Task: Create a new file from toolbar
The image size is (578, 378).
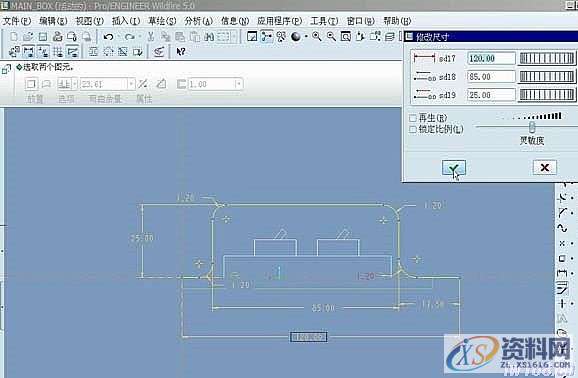Action: pyautogui.click(x=14, y=37)
